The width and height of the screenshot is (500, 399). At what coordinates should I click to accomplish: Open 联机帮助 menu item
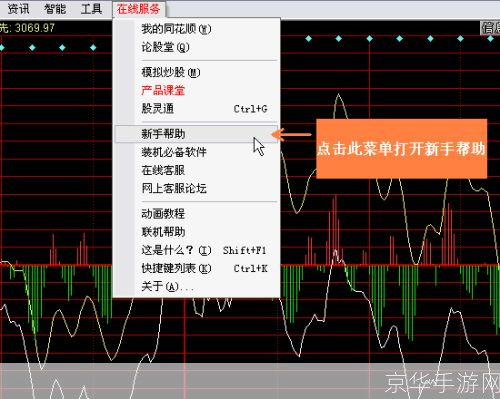tap(197, 232)
